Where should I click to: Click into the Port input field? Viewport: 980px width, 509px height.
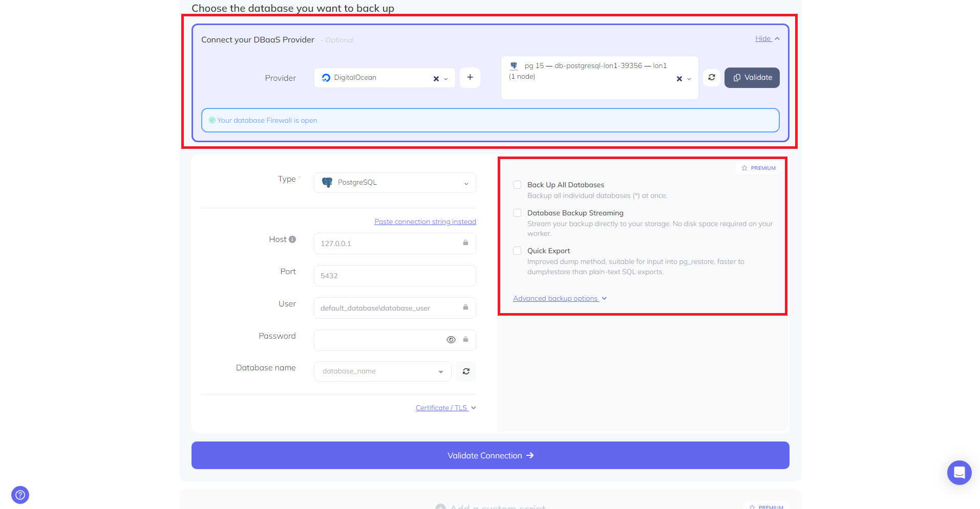395,276
